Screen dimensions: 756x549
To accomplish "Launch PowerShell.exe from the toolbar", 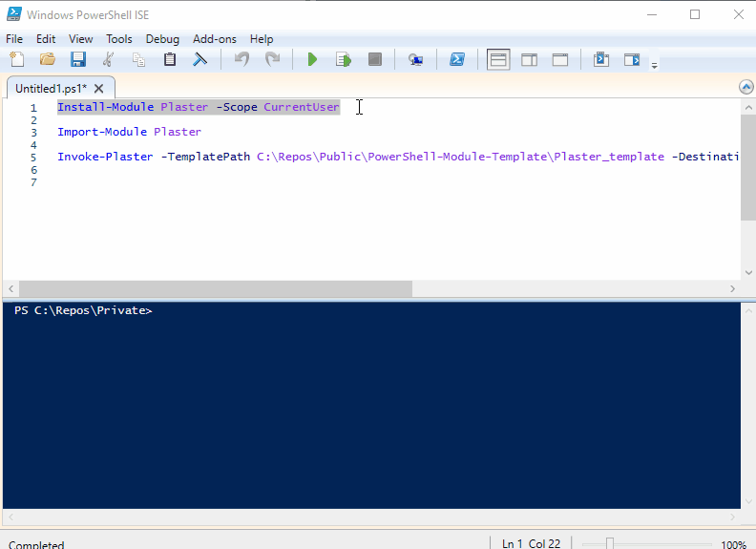I will (x=457, y=59).
